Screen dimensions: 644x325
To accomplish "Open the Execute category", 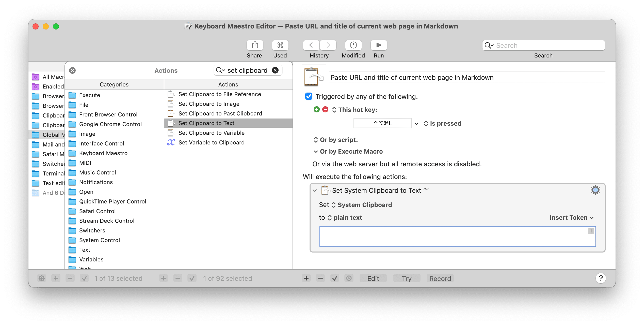I will coord(115,95).
